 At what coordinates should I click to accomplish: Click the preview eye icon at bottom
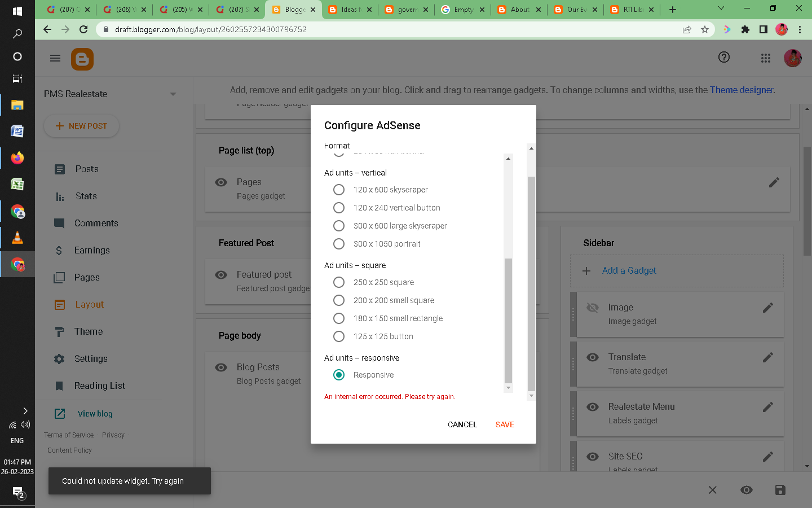pos(747,490)
